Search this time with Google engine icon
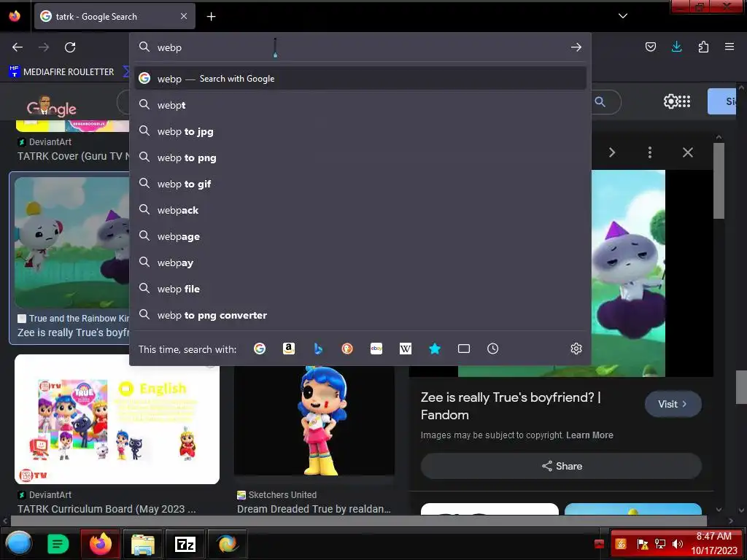This screenshot has height=560, width=747. click(x=260, y=349)
